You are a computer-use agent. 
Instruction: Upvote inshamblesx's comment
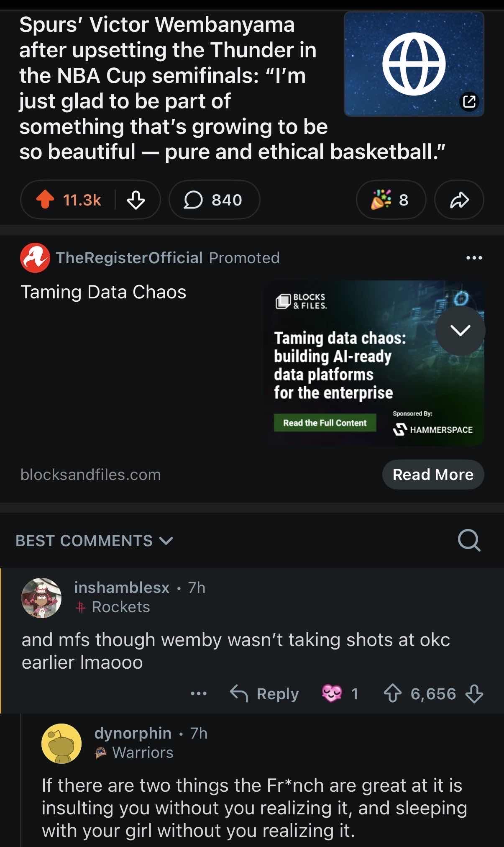click(392, 693)
